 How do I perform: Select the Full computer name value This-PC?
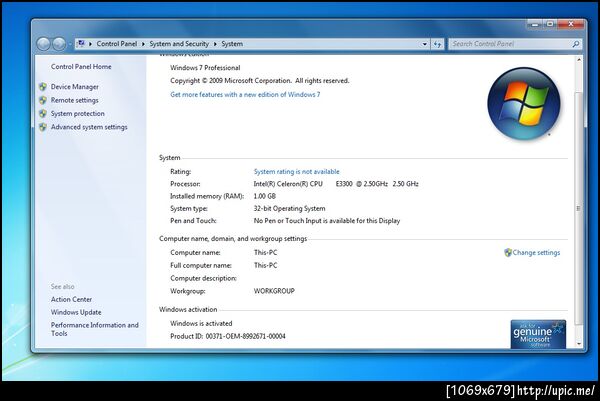point(265,266)
